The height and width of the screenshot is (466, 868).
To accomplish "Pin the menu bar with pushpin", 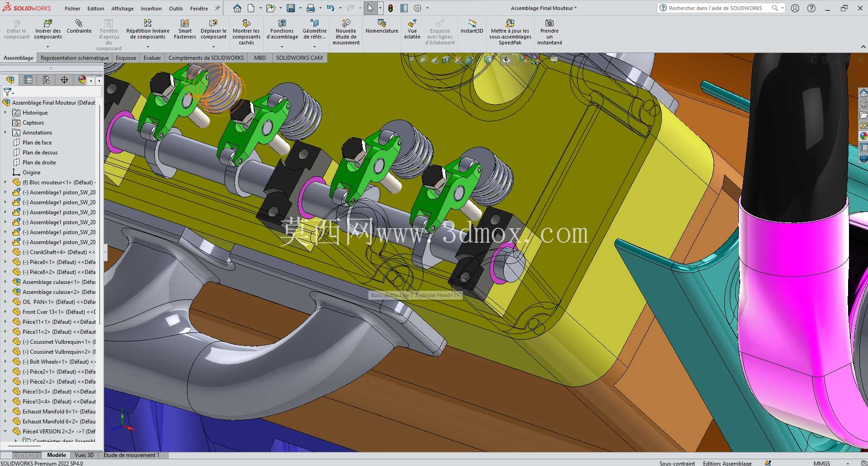I will coord(217,8).
